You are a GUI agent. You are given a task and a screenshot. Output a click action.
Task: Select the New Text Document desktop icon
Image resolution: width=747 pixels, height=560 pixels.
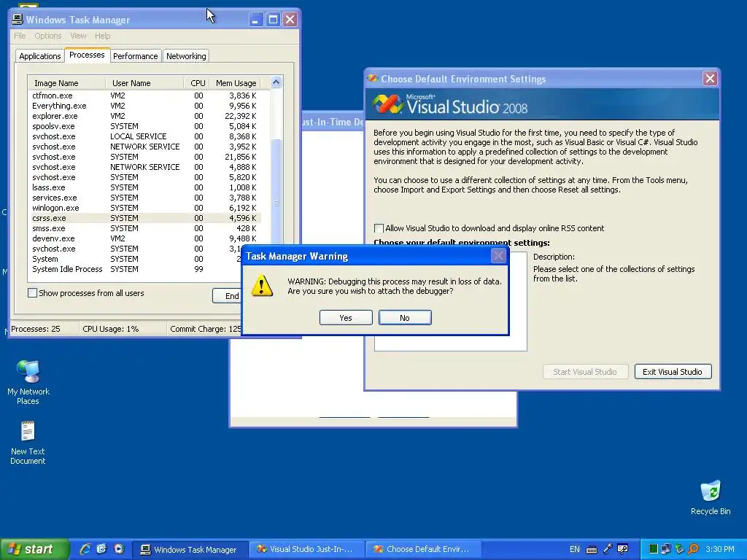28,443
